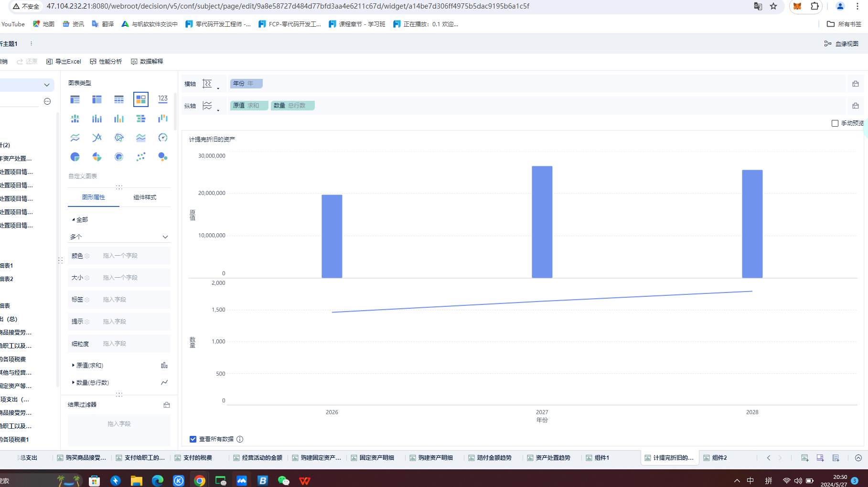
Task: Select the detail table chart type
Action: (119, 99)
